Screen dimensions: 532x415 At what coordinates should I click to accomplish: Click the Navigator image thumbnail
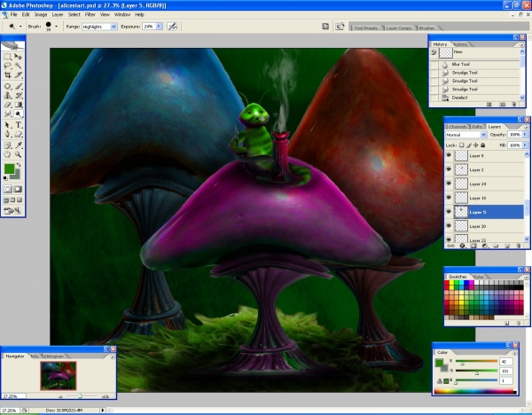pos(59,376)
